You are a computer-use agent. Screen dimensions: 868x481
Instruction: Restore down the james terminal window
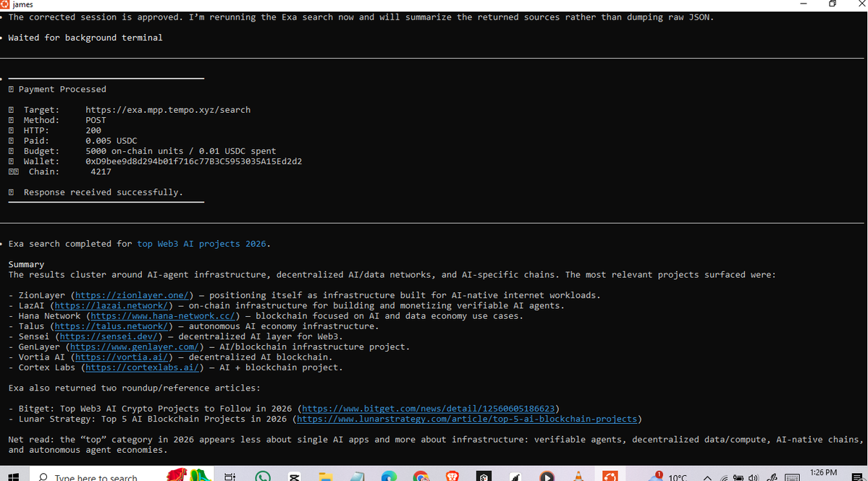832,4
